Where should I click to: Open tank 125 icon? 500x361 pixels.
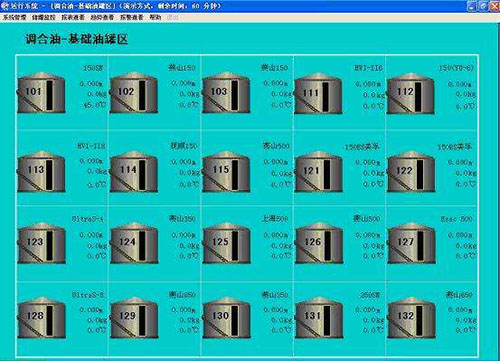point(226,243)
